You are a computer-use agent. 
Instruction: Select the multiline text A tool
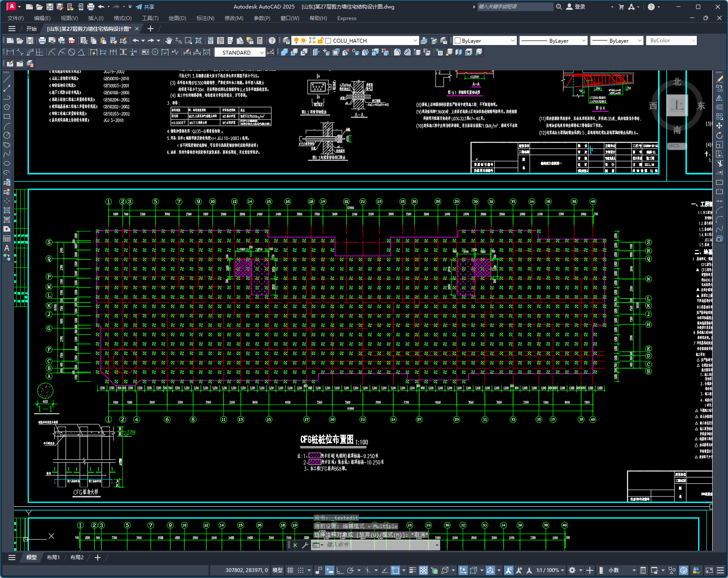tap(7, 248)
